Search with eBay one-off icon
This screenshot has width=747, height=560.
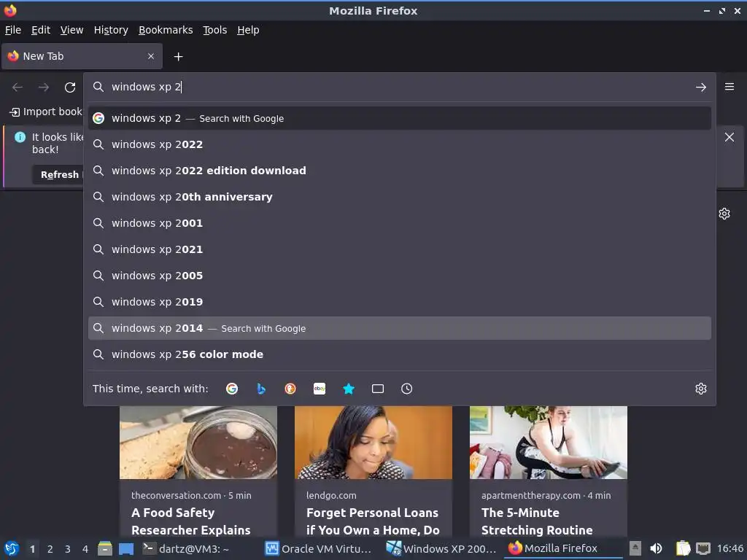[320, 389]
